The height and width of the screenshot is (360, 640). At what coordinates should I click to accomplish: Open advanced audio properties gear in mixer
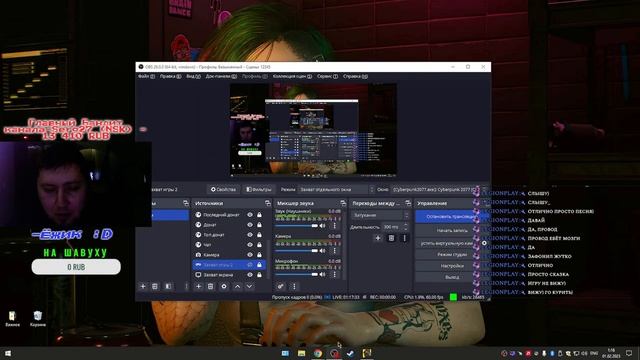coord(280,287)
